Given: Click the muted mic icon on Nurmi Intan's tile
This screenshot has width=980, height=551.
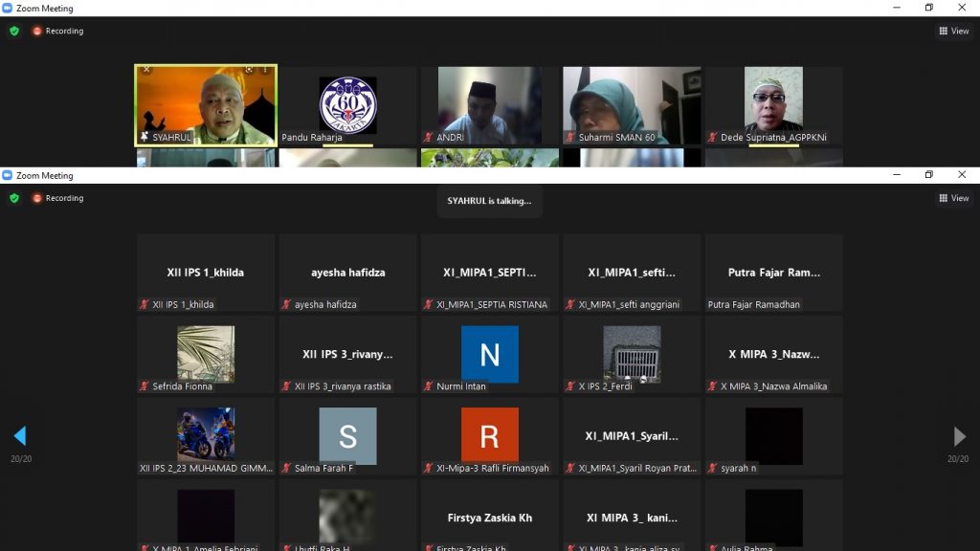Looking at the screenshot, I should (x=429, y=386).
